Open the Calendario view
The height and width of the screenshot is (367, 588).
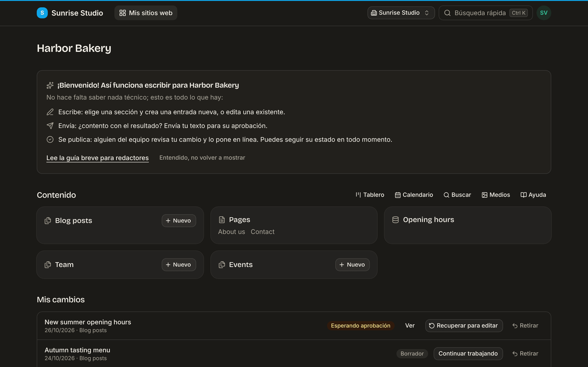pos(414,195)
